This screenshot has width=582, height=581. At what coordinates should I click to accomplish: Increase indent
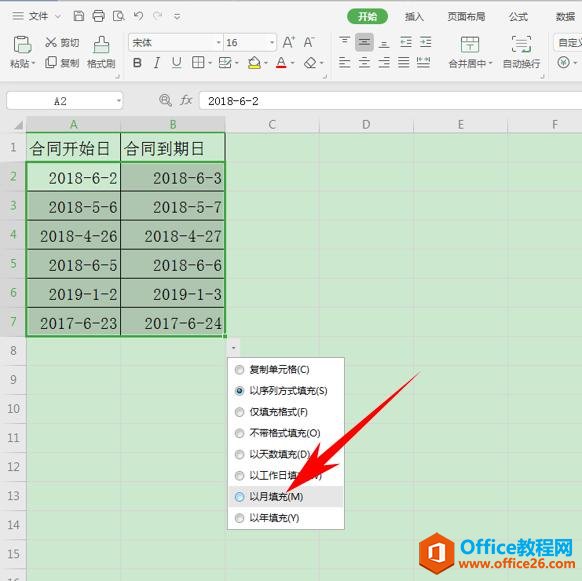[x=425, y=42]
